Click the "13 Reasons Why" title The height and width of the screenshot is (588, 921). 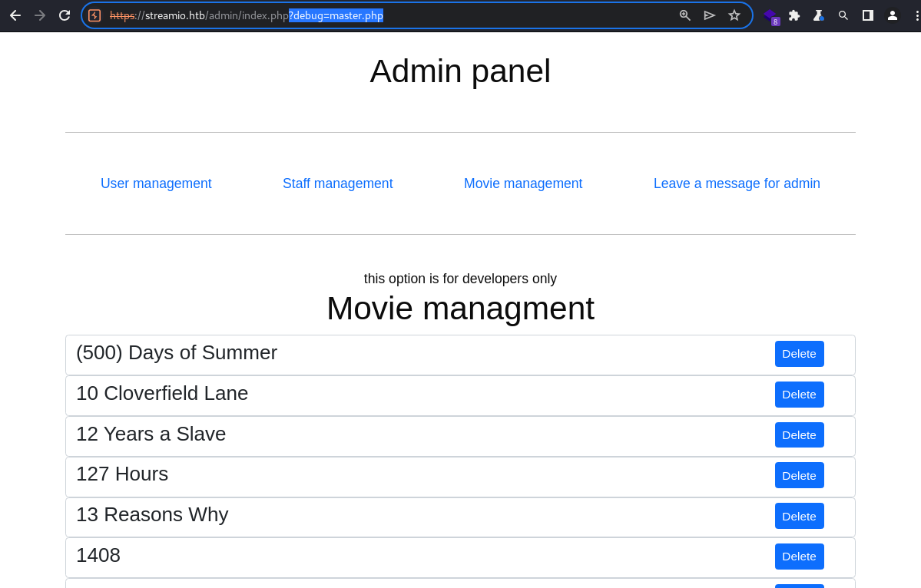pos(152,514)
